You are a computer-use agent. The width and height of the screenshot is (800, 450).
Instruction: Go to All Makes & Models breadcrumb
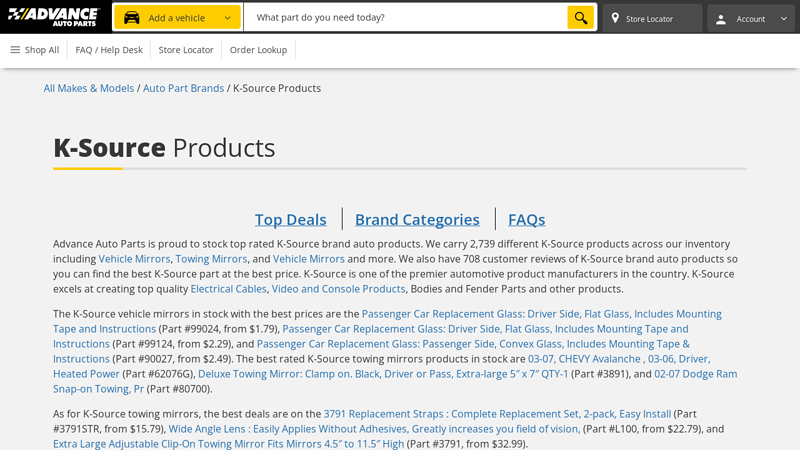click(89, 88)
